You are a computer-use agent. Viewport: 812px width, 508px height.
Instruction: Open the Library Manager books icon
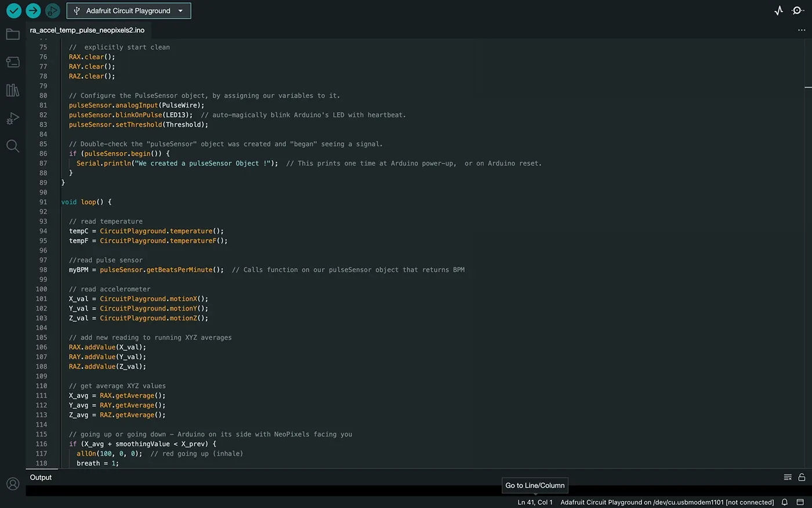pos(13,90)
